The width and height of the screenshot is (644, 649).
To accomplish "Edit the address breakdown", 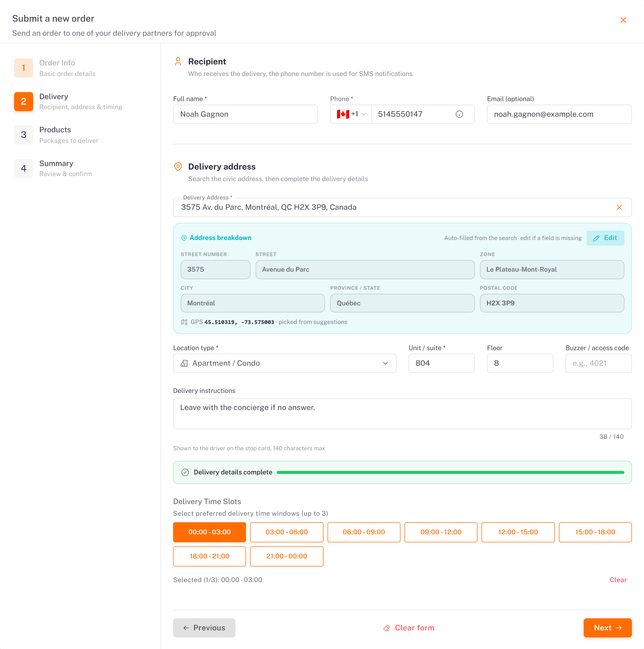I will tap(605, 238).
